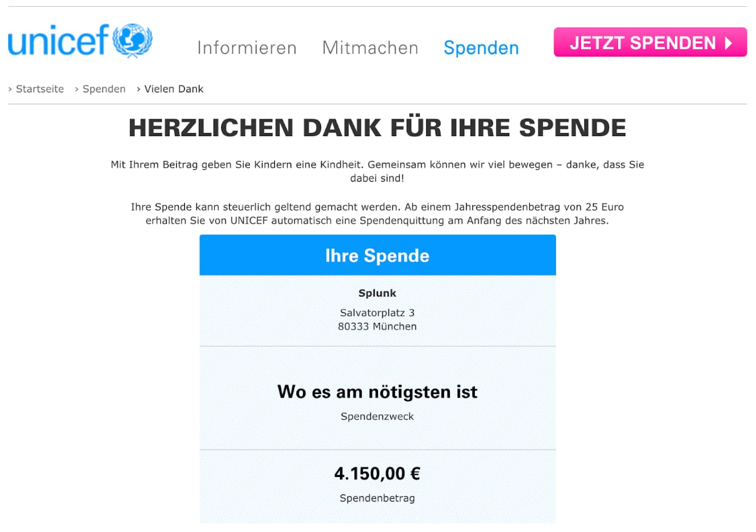Click the chevron before Vielen Dank breadcrumb
The height and width of the screenshot is (532, 756).
139,89
